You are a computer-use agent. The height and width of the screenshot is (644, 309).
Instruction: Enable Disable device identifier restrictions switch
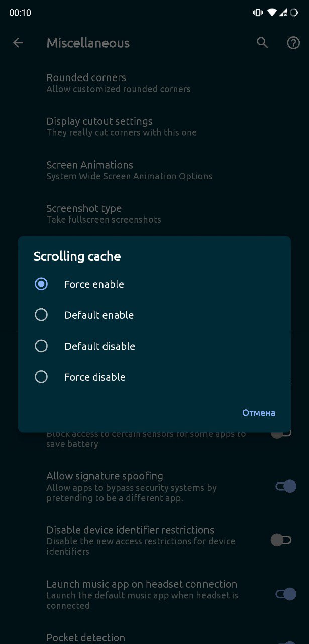coord(281,540)
